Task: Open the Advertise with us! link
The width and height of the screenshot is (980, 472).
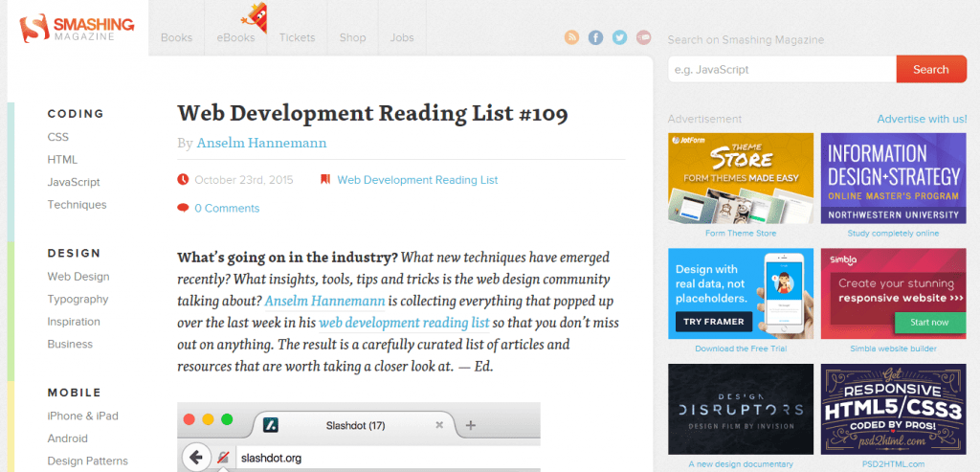Action: tap(922, 119)
